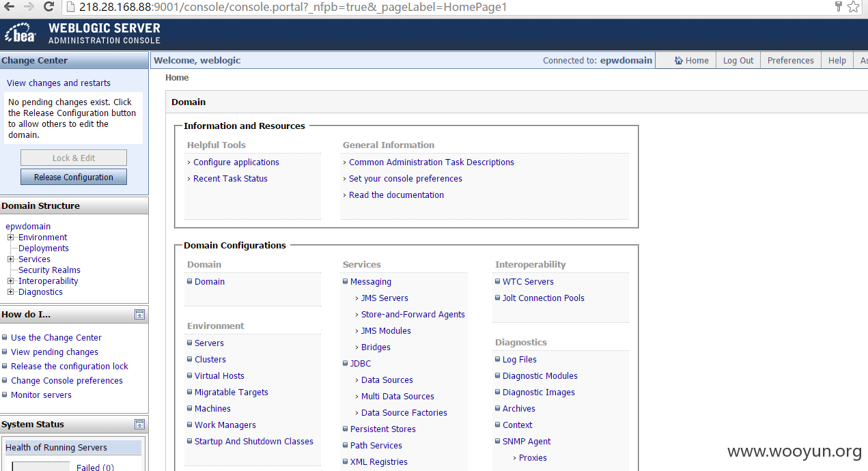Open Read the documentation link
The image size is (868, 471).
[396, 195]
